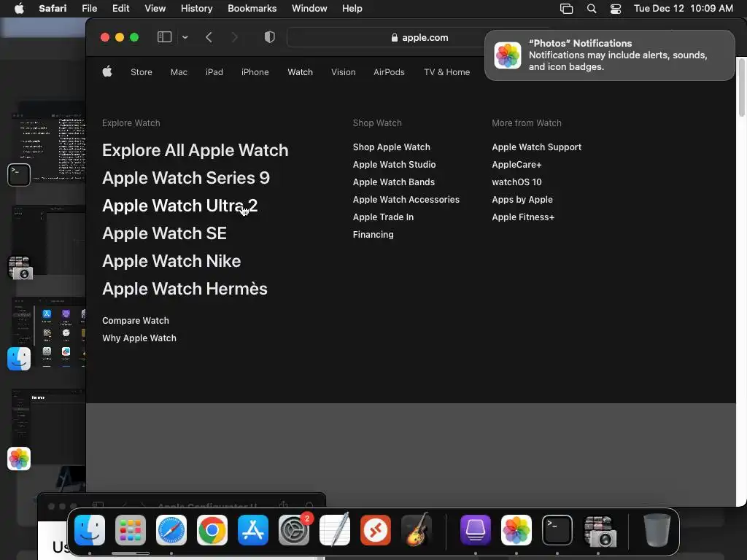747x560 pixels.
Task: Open the AppleCare+ link
Action: [517, 165]
